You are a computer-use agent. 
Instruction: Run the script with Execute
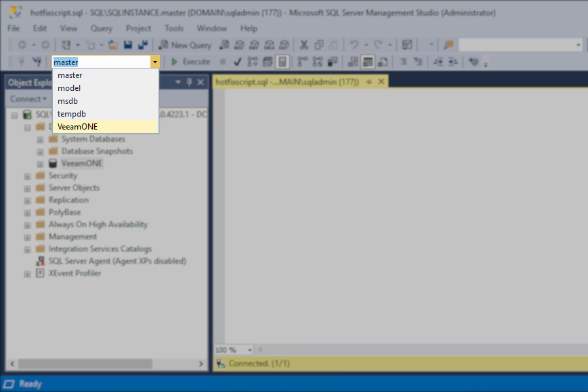pos(190,62)
